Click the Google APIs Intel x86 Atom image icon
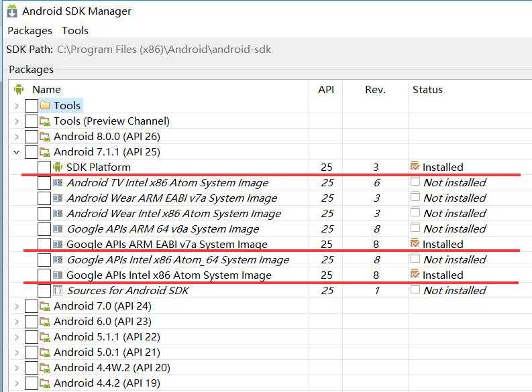This screenshot has width=532, height=392. click(58, 275)
